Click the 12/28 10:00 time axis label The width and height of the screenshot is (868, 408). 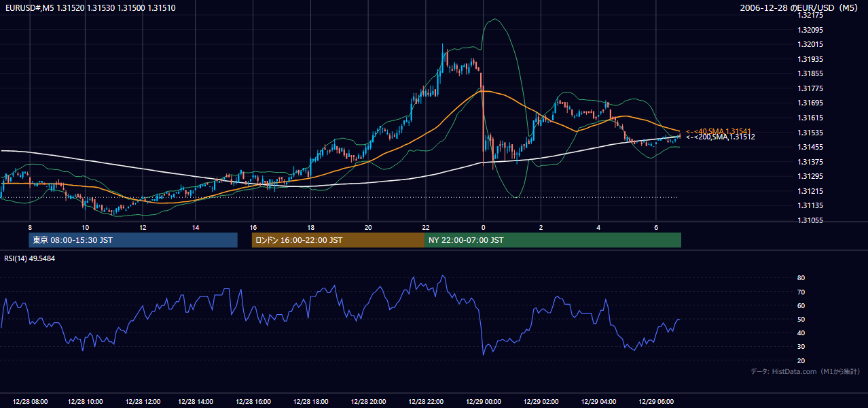click(x=86, y=402)
